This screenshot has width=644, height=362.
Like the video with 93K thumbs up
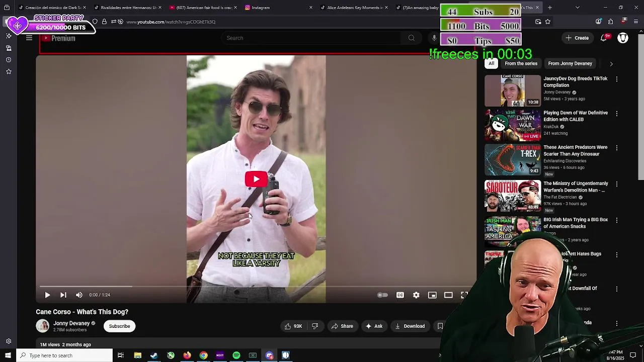[x=293, y=326]
